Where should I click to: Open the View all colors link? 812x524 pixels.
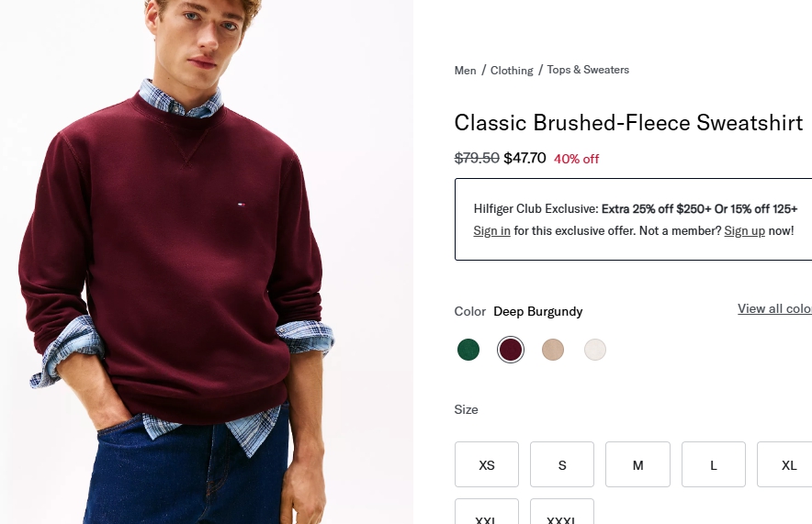[774, 308]
